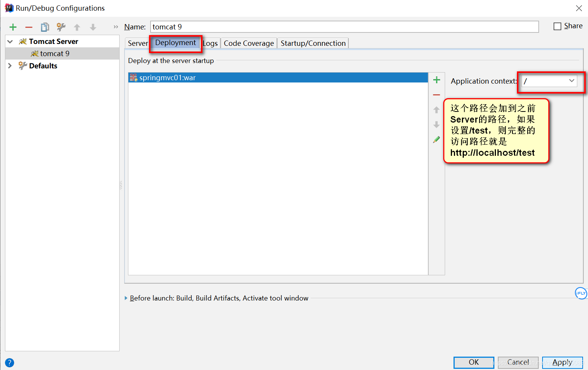Click the iFLY floating icon
The height and width of the screenshot is (370, 588).
click(581, 293)
